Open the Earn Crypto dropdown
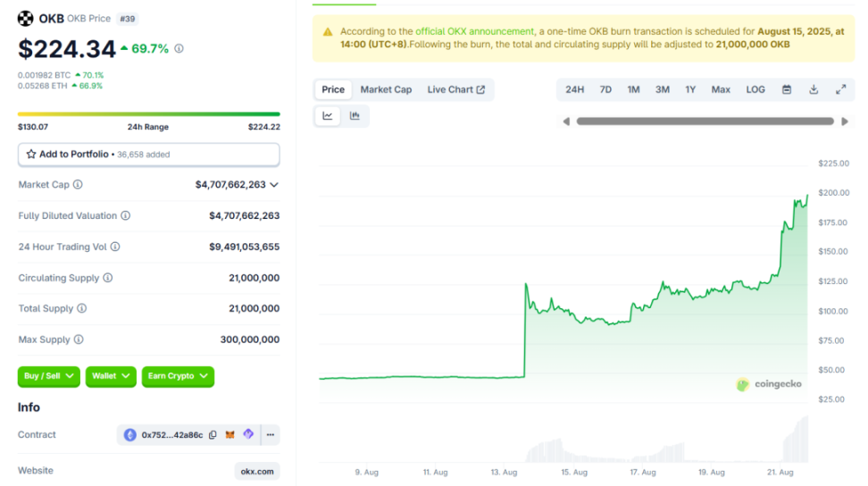The image size is (868, 486). [x=178, y=376]
